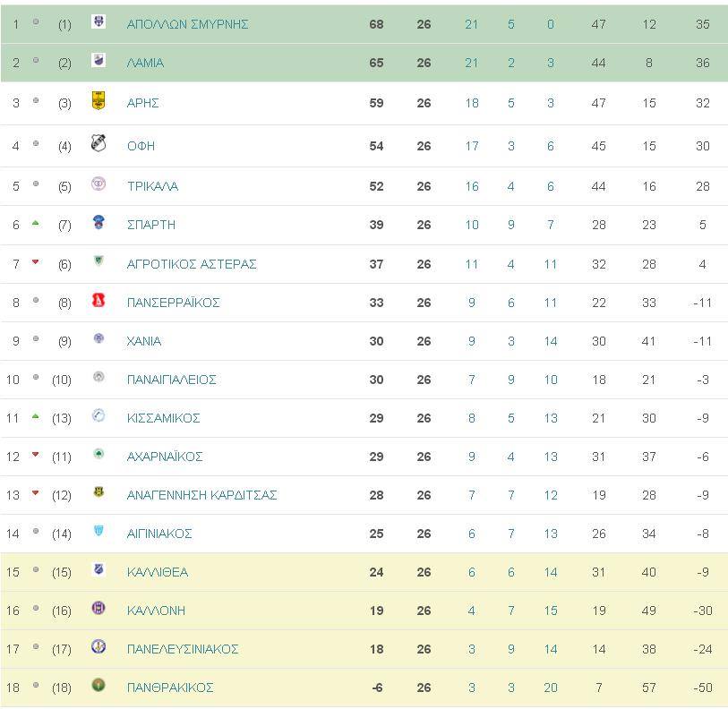Click the ΚΑΛΛΟΝΗ purple club crest

pyautogui.click(x=98, y=608)
